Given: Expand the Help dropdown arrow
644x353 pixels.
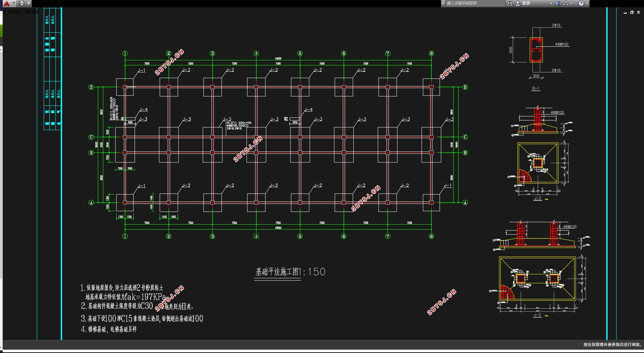Looking at the screenshot, I should (587, 3).
